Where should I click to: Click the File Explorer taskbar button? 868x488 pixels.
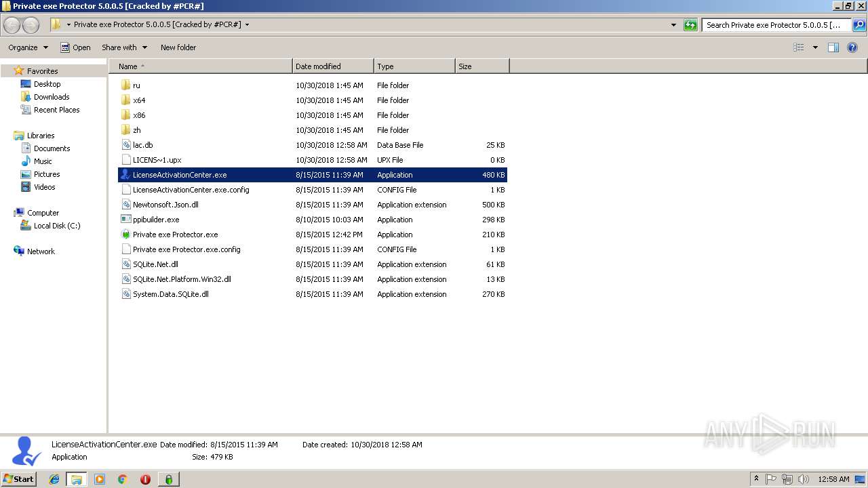77,479
